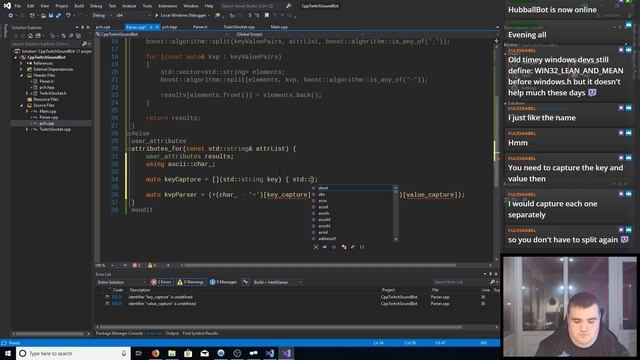Click the microphone icon in taskbar search
This screenshot has width=640, height=360.
(x=124, y=353)
